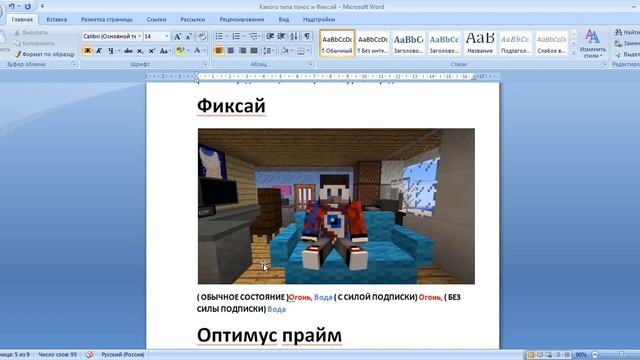Open font color dropdown arrow
Screen dimensions: 640x360
[x=204, y=51]
